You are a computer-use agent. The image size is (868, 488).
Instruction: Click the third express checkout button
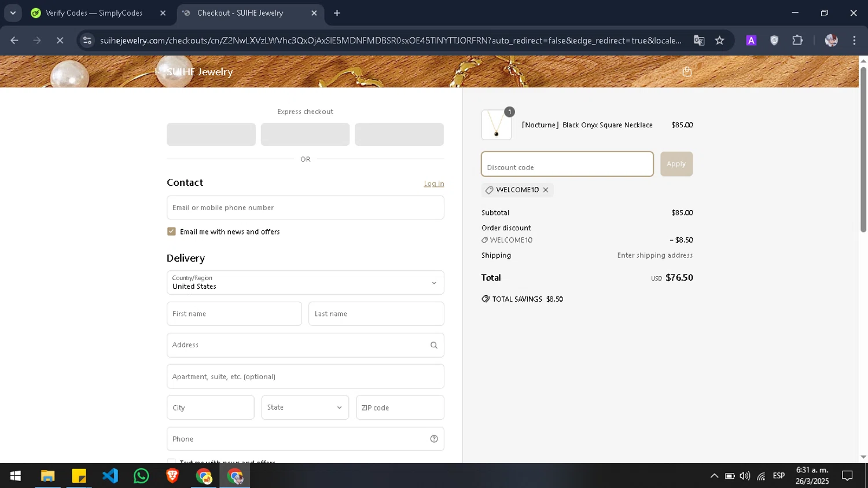pyautogui.click(x=399, y=134)
